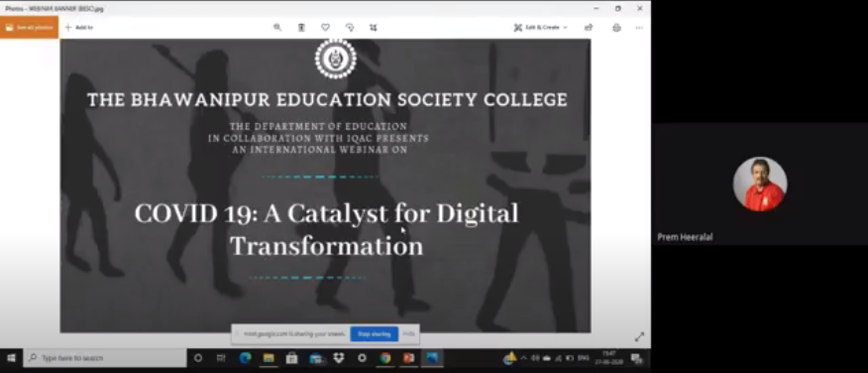Screen dimensions: 868x373
Task: Click the Windows search box
Action: point(105,358)
